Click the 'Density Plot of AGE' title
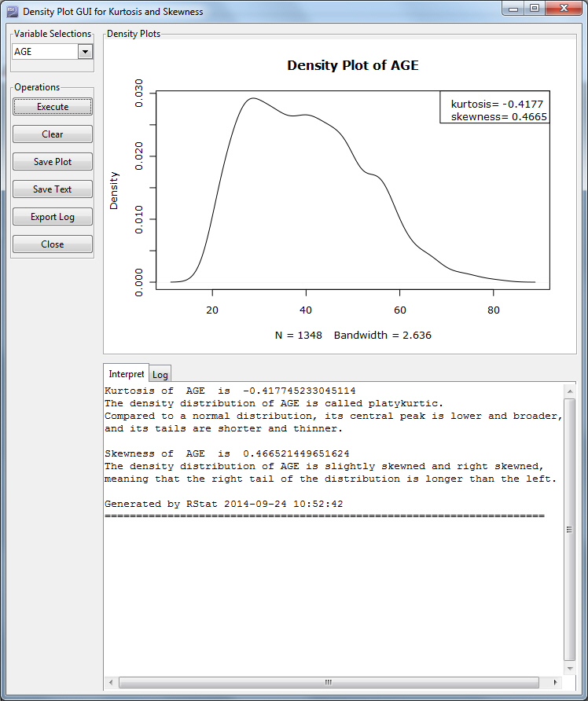The height and width of the screenshot is (701, 588). click(353, 65)
